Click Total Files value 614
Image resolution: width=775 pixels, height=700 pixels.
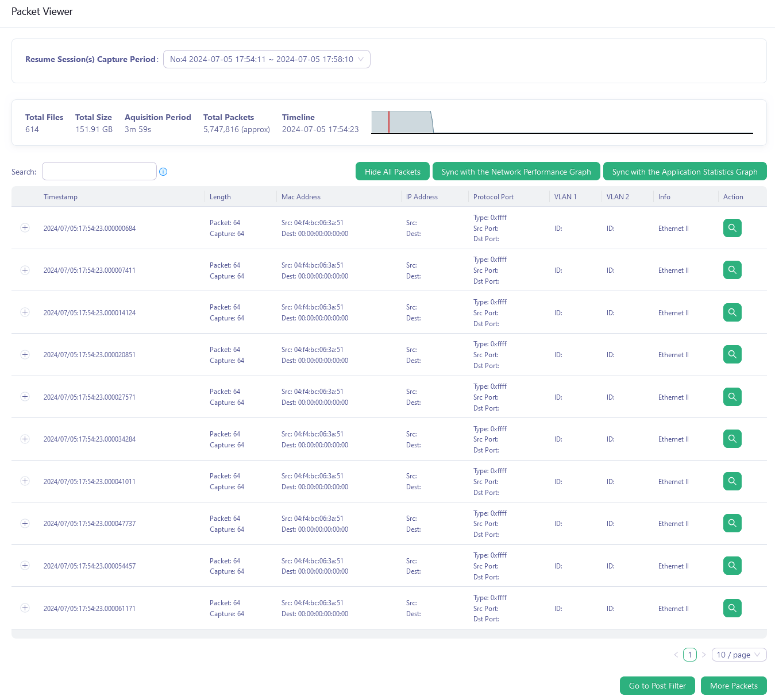point(32,129)
